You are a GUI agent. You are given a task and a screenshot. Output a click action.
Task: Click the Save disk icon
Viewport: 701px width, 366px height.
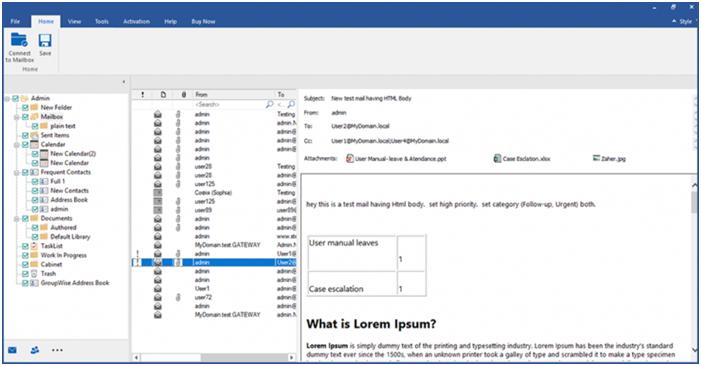coord(45,40)
